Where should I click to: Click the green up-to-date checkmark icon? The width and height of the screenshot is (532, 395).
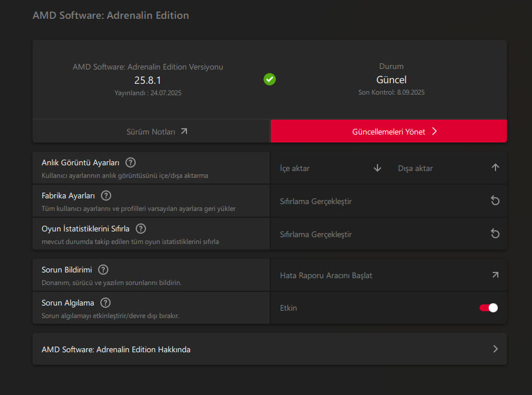(270, 79)
